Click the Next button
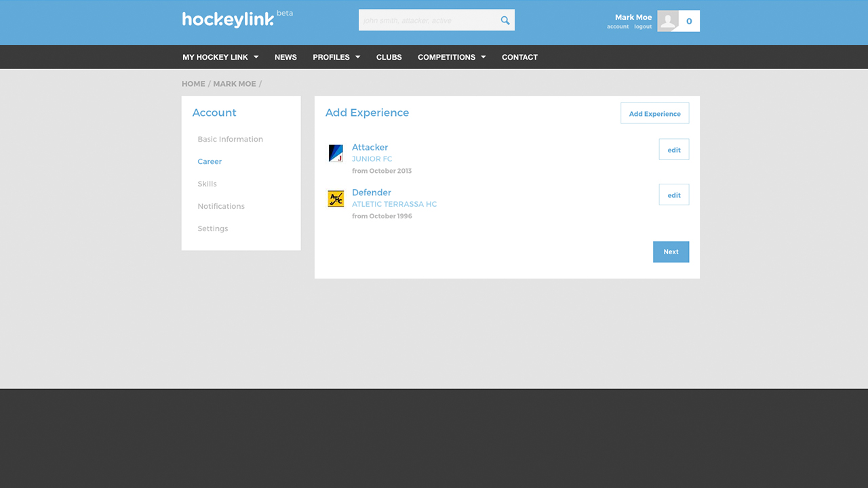 tap(671, 251)
